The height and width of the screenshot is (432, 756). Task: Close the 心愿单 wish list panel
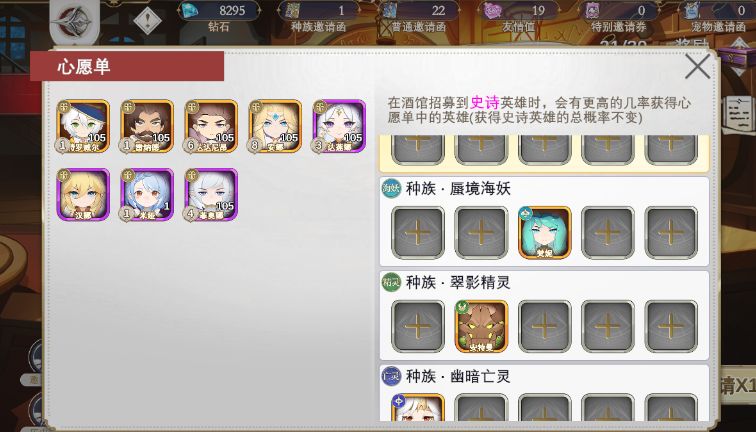click(697, 67)
